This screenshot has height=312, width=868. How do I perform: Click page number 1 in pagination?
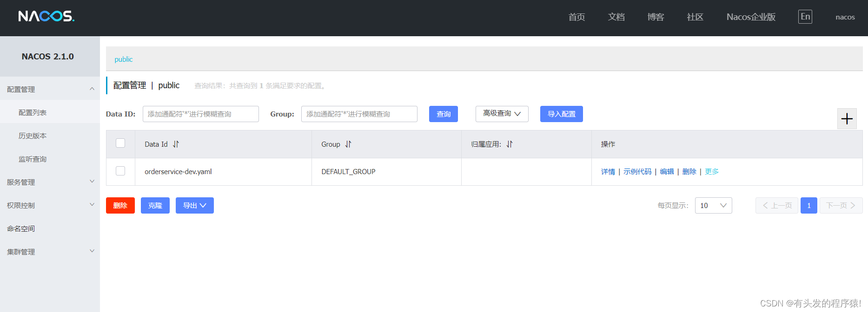[x=808, y=206]
